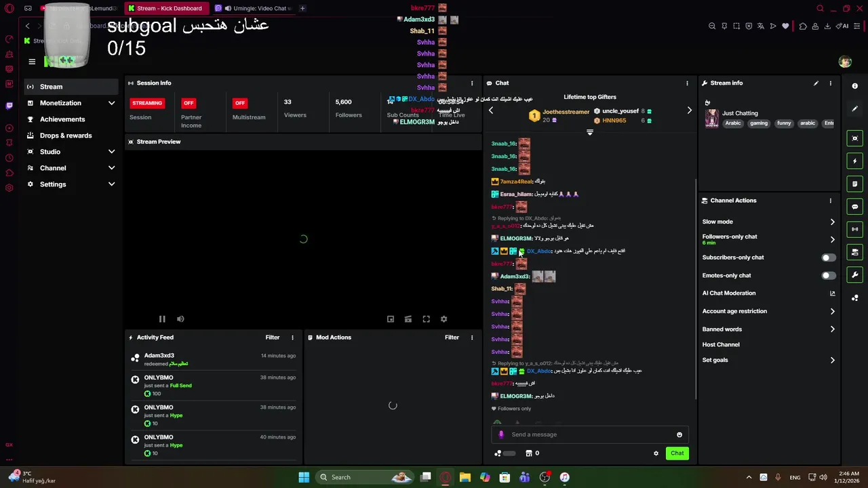The height and width of the screenshot is (488, 868).
Task: Click the purple microphone icon in the chat input
Action: point(501,435)
